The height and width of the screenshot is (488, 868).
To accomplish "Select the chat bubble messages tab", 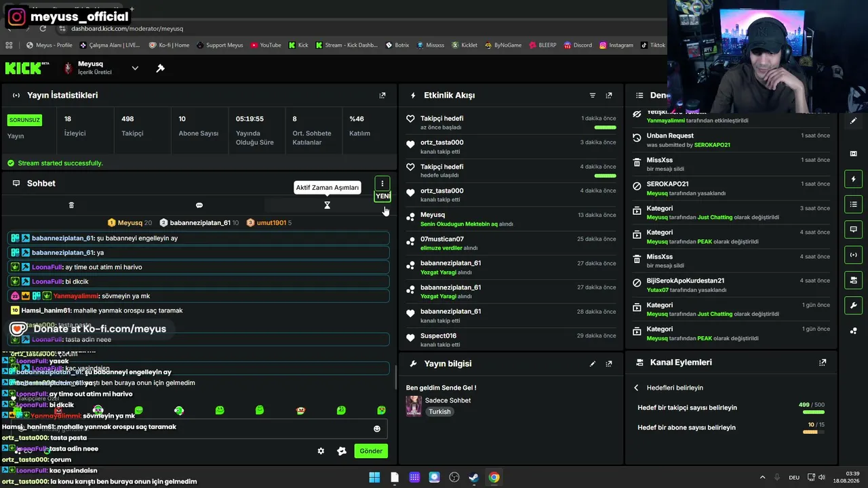I will [199, 205].
